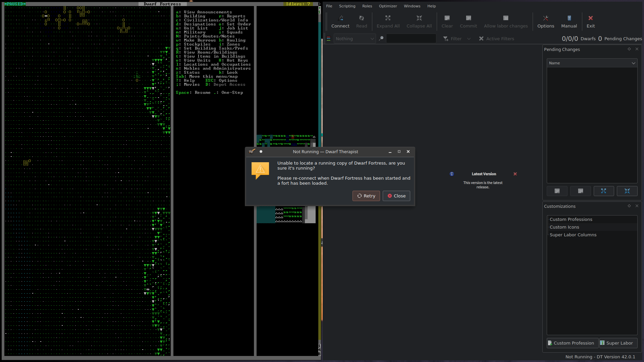Click the expand-all arrows button under Pending Changes
The width and height of the screenshot is (644, 362).
pos(604,191)
